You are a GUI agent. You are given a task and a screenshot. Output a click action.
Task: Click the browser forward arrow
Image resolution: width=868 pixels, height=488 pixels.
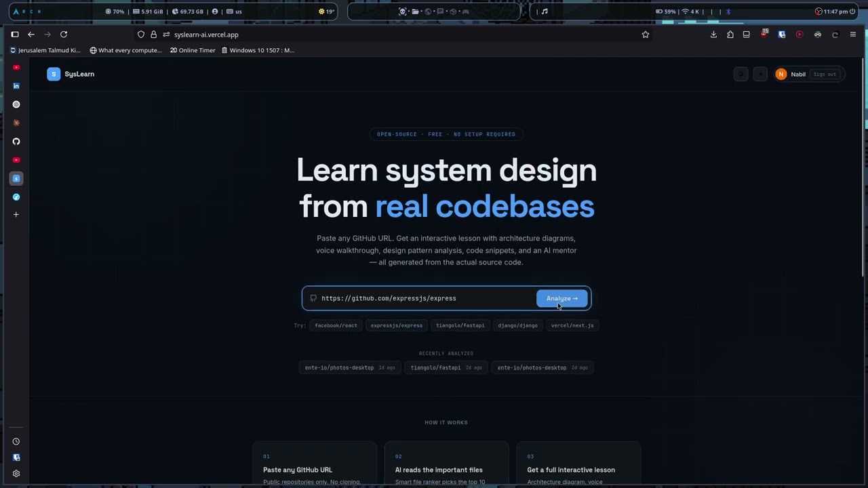pyautogui.click(x=47, y=35)
